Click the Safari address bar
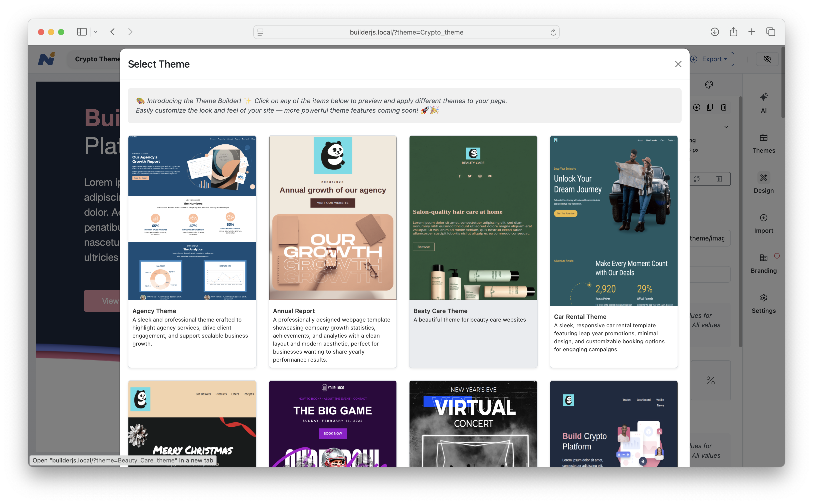The width and height of the screenshot is (813, 504). coord(406,32)
